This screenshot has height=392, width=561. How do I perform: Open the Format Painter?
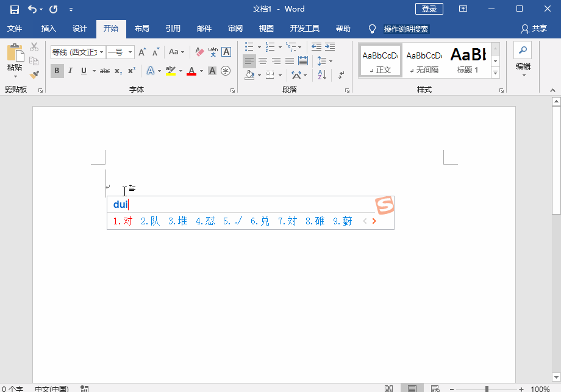pyautogui.click(x=34, y=75)
